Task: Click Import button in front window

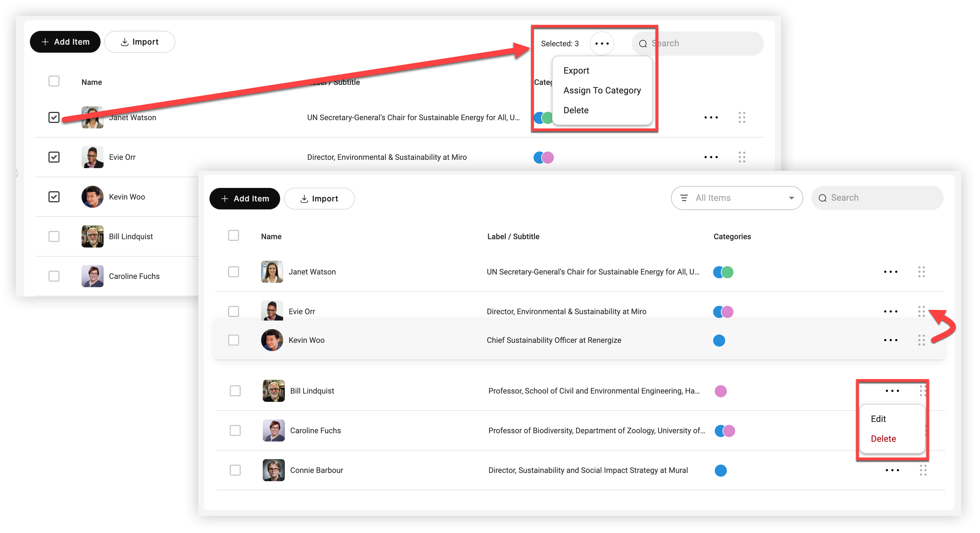Action: pyautogui.click(x=319, y=199)
